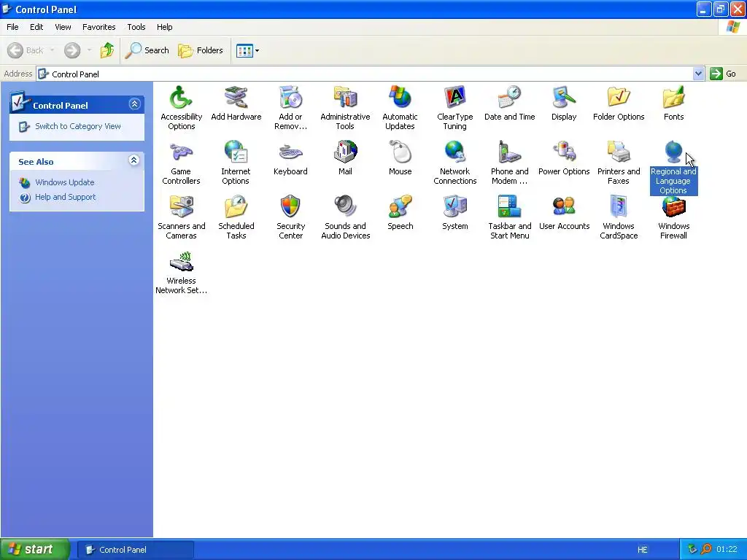Select Security Center shield icon
The width and height of the screenshot is (747, 560).
pyautogui.click(x=290, y=207)
